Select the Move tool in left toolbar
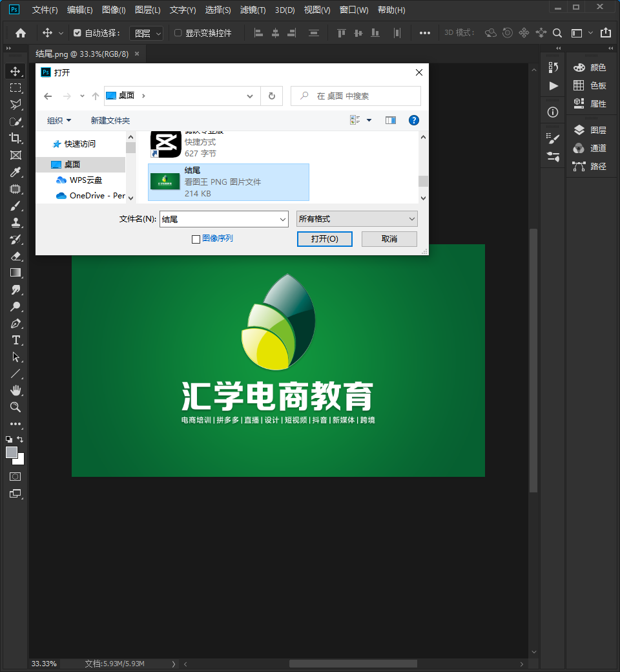This screenshot has height=672, width=620. 15,71
